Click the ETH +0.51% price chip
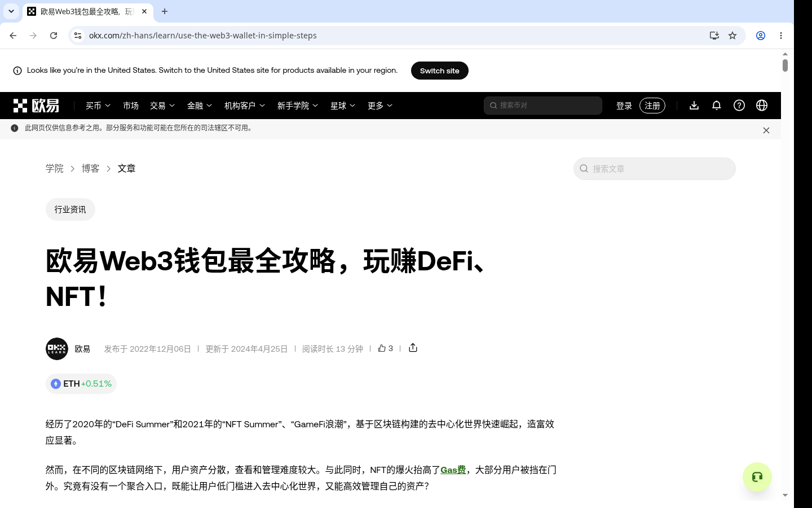The height and width of the screenshot is (508, 812). tap(81, 384)
